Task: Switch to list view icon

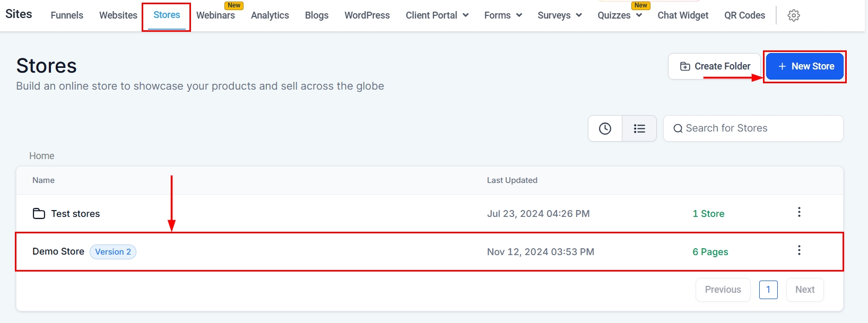Action: click(x=639, y=128)
